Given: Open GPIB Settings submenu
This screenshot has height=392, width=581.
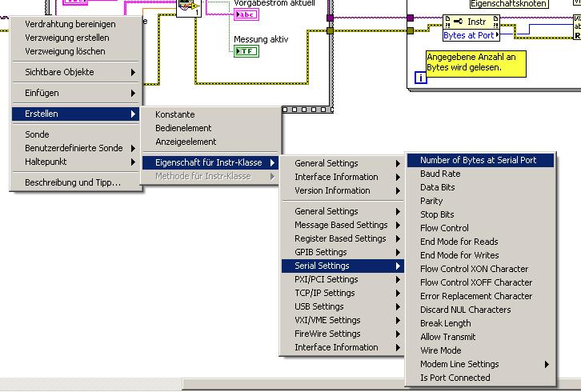Looking at the screenshot, I should pyautogui.click(x=343, y=252).
